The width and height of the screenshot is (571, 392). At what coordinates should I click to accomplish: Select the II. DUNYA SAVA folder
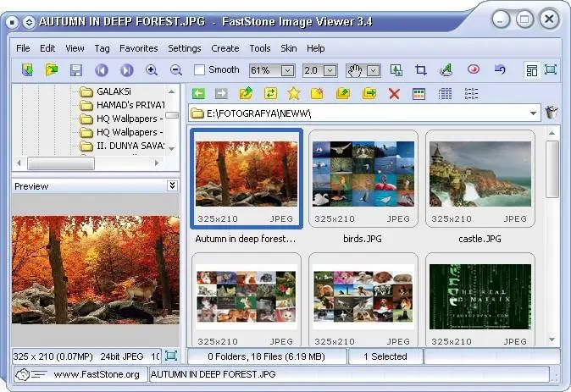tap(130, 146)
